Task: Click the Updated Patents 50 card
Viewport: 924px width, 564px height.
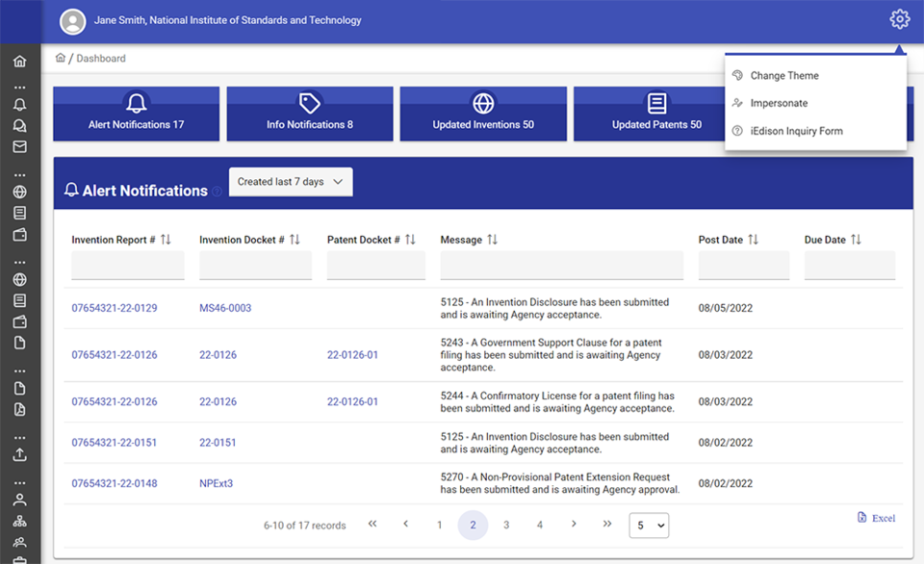Action: pyautogui.click(x=656, y=114)
